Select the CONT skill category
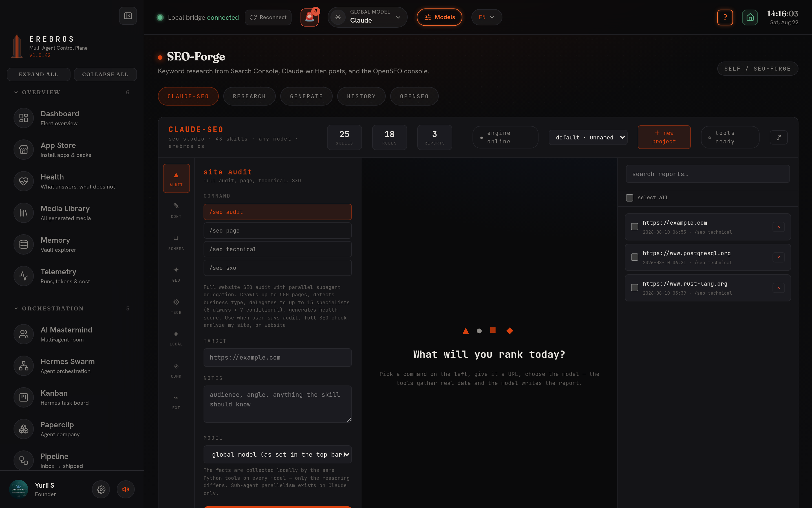This screenshot has height=508, width=812. tap(176, 210)
